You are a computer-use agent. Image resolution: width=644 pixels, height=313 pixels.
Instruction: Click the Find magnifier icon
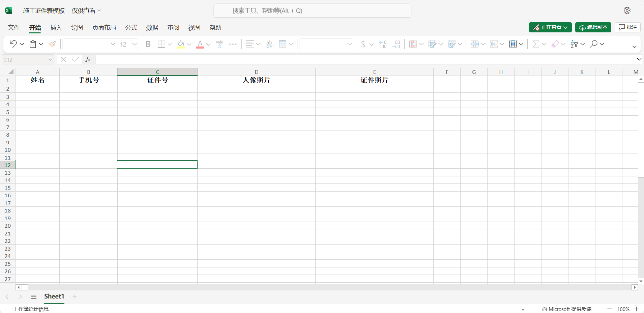click(x=594, y=44)
